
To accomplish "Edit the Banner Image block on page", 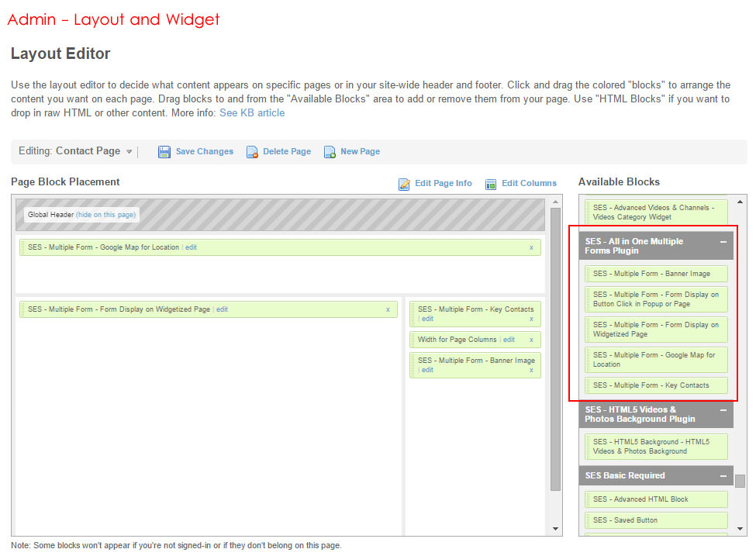I will pyautogui.click(x=427, y=370).
